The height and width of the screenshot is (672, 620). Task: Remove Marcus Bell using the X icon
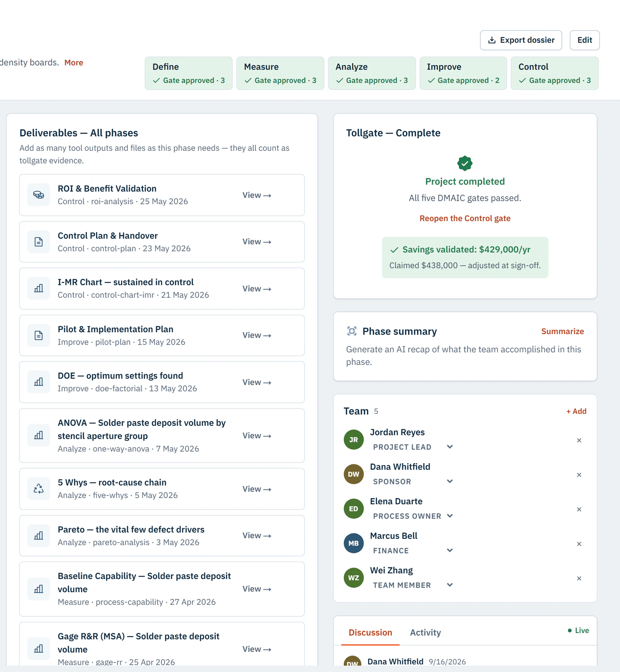(x=579, y=544)
